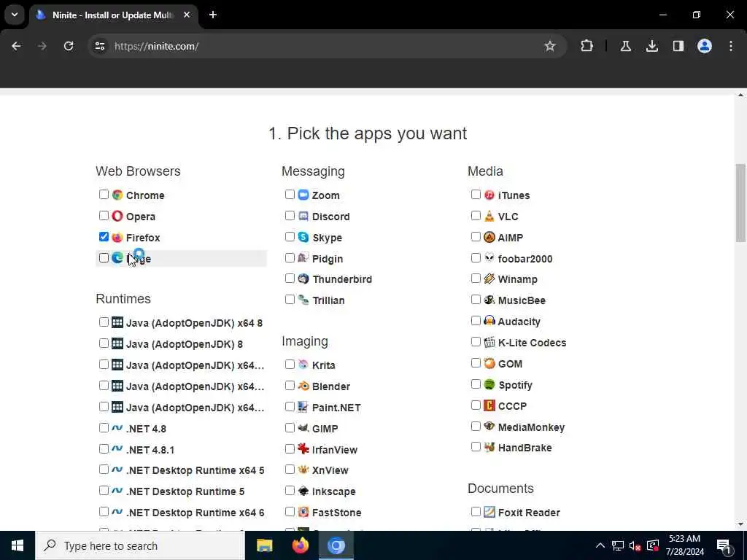Click the AIMP icon
The image size is (747, 560).
coord(489,237)
